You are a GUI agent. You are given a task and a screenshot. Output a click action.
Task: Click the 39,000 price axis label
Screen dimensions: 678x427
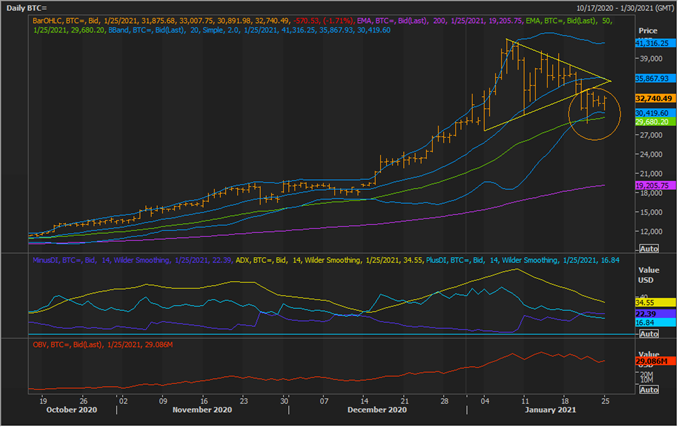point(650,58)
